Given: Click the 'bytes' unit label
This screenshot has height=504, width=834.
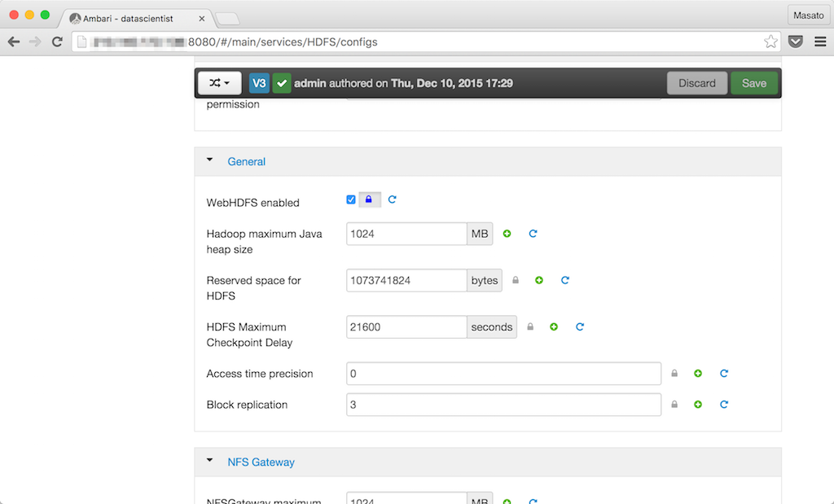Looking at the screenshot, I should click(x=485, y=280).
